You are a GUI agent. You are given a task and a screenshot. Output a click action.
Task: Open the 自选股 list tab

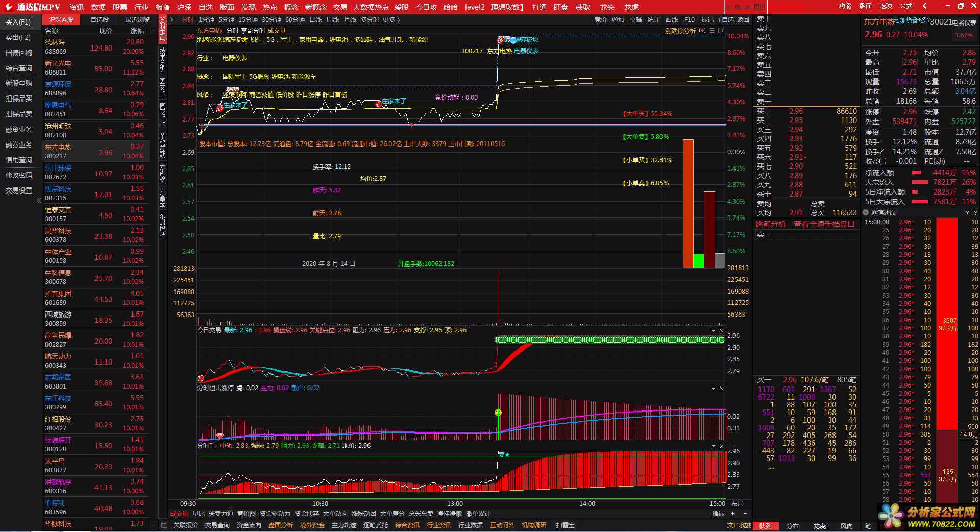point(100,20)
